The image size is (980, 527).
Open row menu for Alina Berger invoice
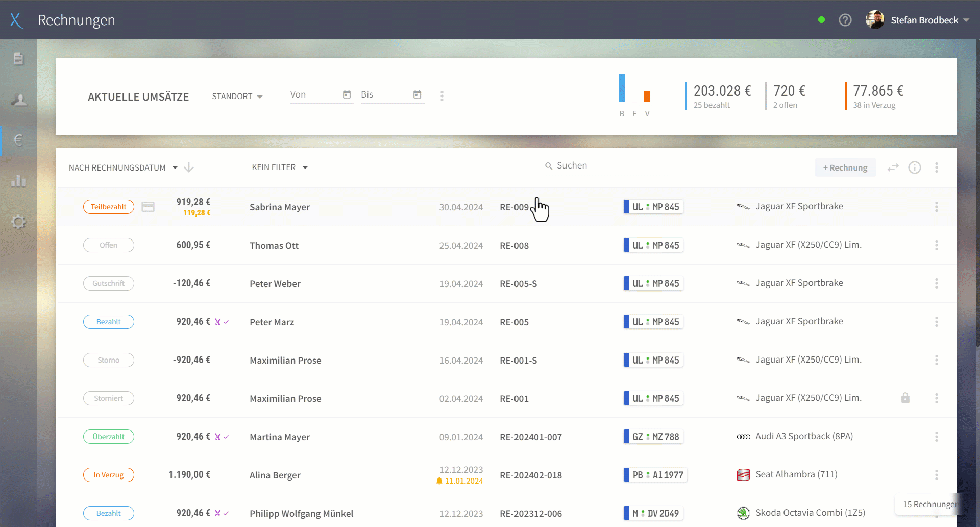point(937,475)
